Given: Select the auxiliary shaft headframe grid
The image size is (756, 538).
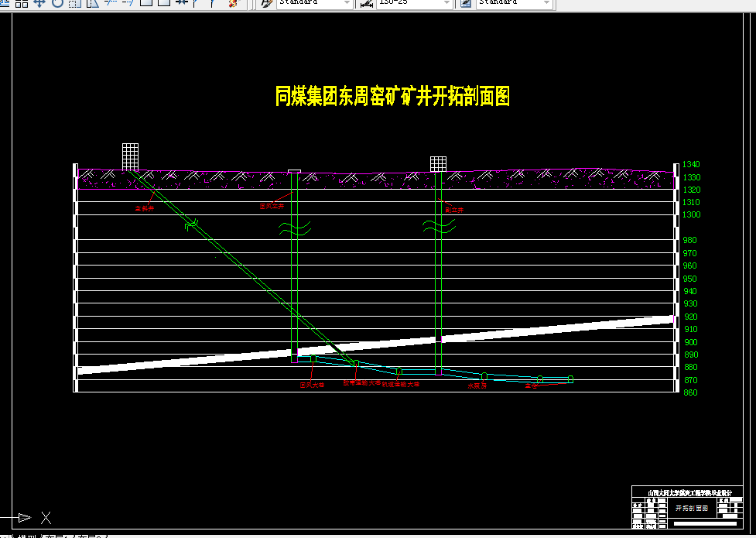Looking at the screenshot, I should [x=438, y=164].
